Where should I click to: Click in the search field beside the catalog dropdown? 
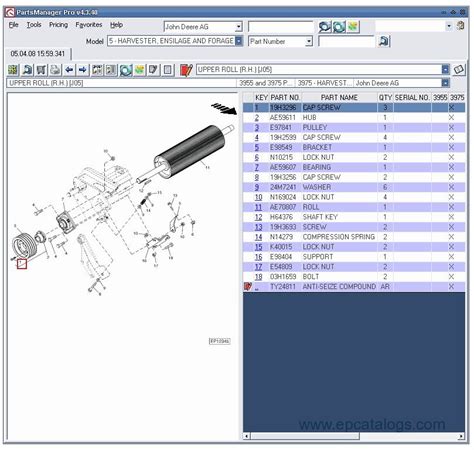point(281,27)
